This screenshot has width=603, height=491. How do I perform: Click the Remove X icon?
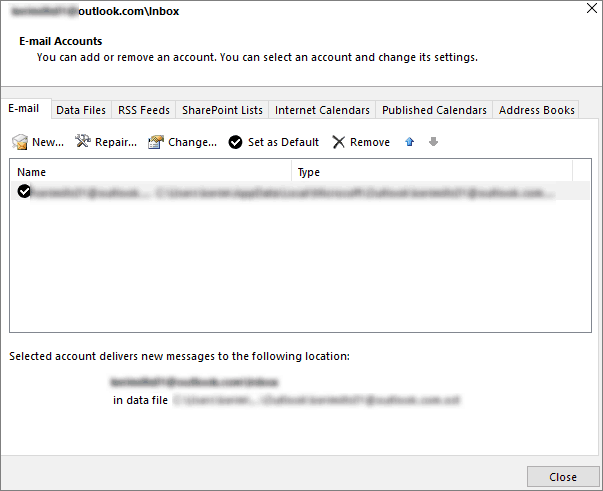coord(339,142)
